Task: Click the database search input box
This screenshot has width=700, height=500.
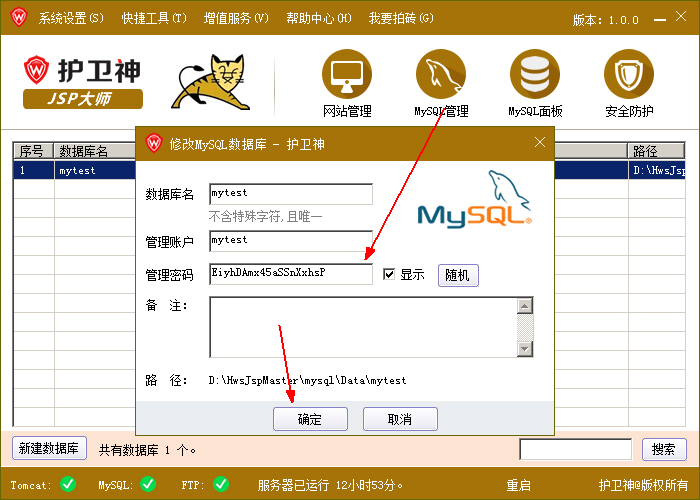Action: click(x=575, y=449)
